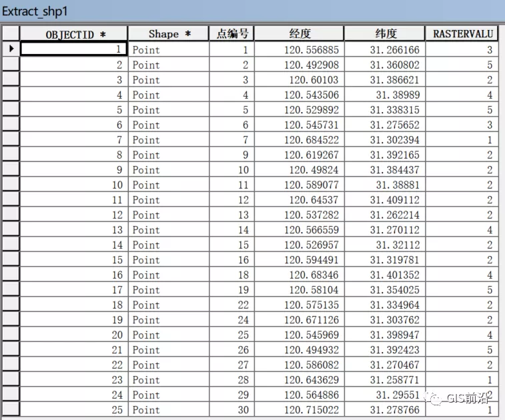505x420 pixels.
Task: Click longitude cell 120.49824
Action: (300, 169)
